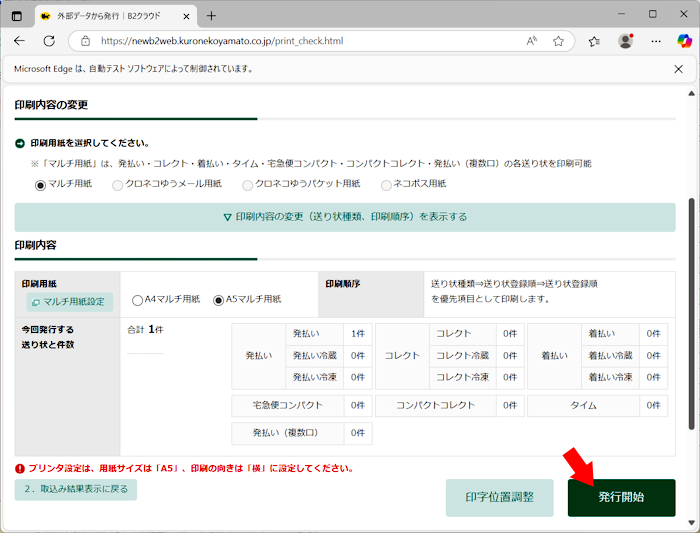Close the B2クラウド tab
700x533 pixels.
[186, 17]
